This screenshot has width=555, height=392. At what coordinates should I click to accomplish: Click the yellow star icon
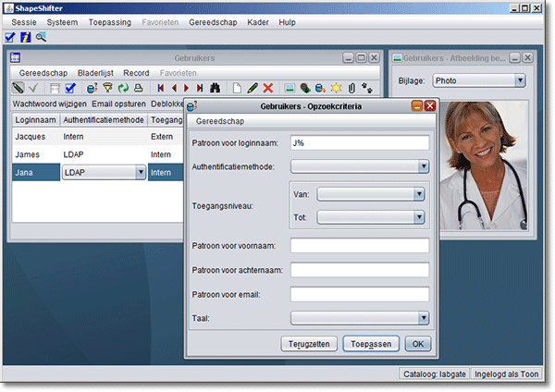336,88
